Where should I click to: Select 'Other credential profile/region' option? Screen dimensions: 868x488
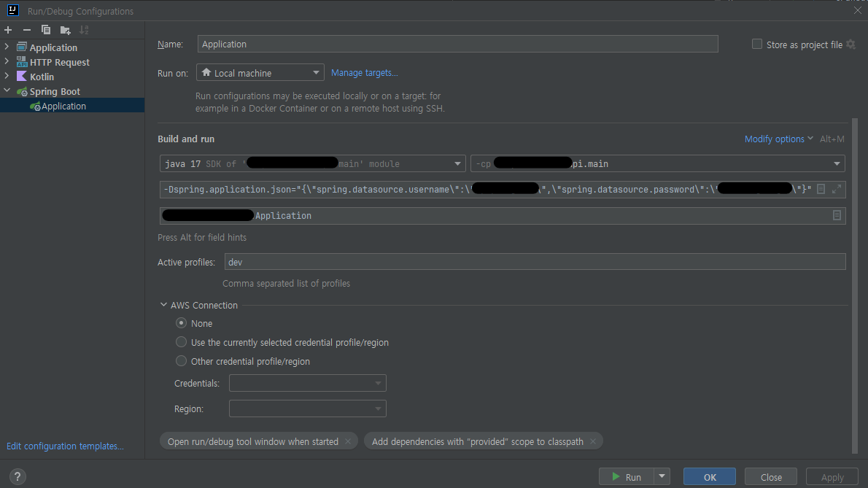pyautogui.click(x=181, y=361)
